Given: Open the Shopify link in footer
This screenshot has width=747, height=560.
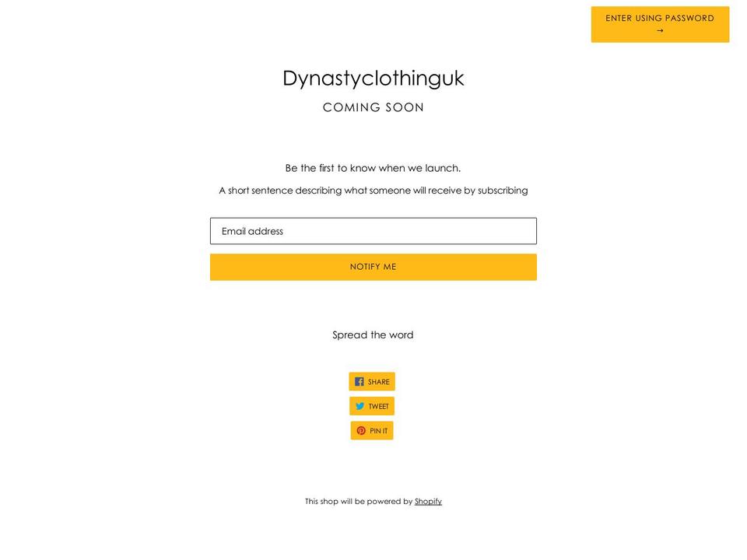Looking at the screenshot, I should 428,502.
